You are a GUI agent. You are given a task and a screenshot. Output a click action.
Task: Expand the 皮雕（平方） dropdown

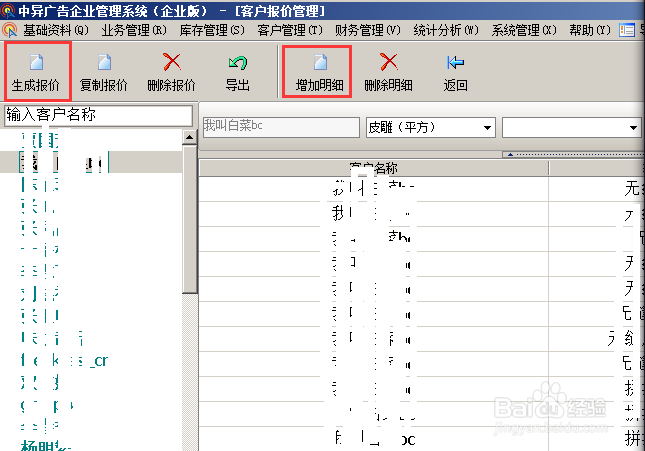(487, 128)
